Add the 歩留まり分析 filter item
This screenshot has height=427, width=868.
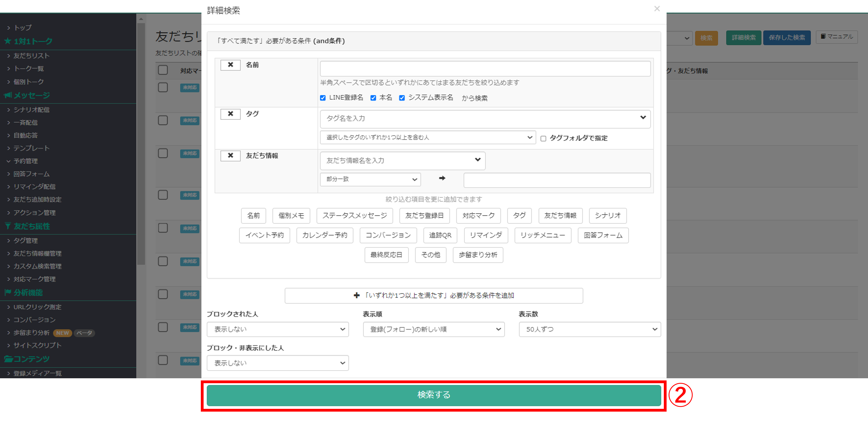477,255
